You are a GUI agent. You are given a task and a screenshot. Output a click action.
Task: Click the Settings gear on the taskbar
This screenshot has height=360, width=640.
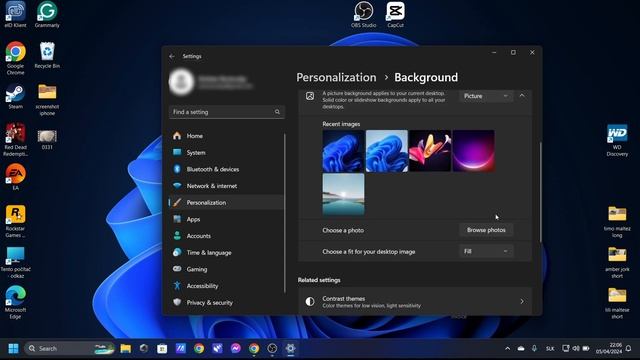tap(290, 349)
